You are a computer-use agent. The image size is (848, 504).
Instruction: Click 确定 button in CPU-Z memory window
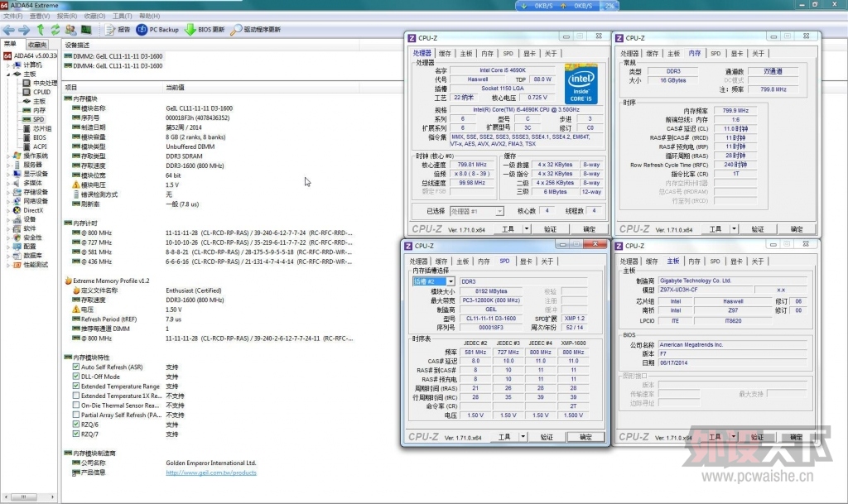tap(797, 229)
